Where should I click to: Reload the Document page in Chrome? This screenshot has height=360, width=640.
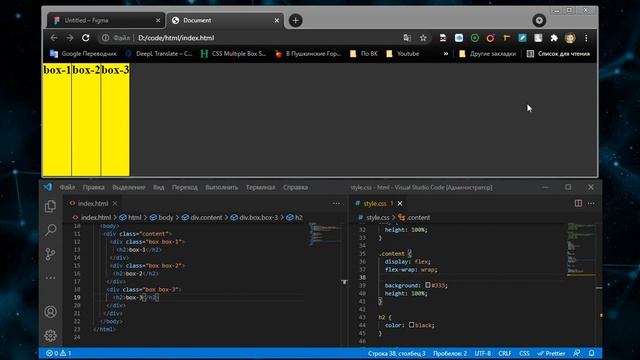pyautogui.click(x=86, y=38)
